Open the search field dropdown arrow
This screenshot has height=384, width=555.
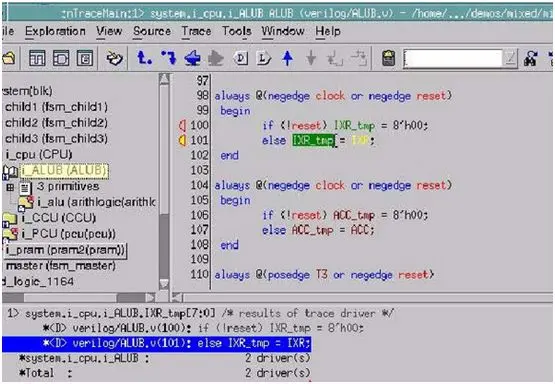click(510, 58)
